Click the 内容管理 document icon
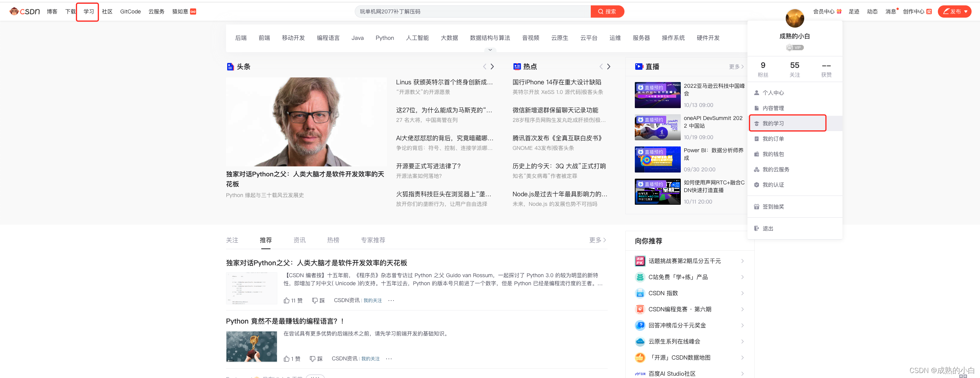Screen dimensions: 980x378 756,108
